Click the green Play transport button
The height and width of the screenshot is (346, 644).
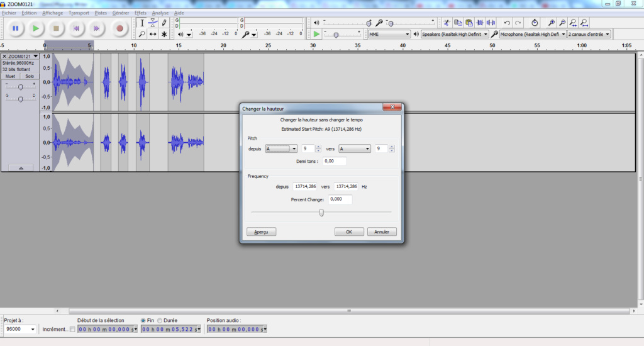coord(36,28)
